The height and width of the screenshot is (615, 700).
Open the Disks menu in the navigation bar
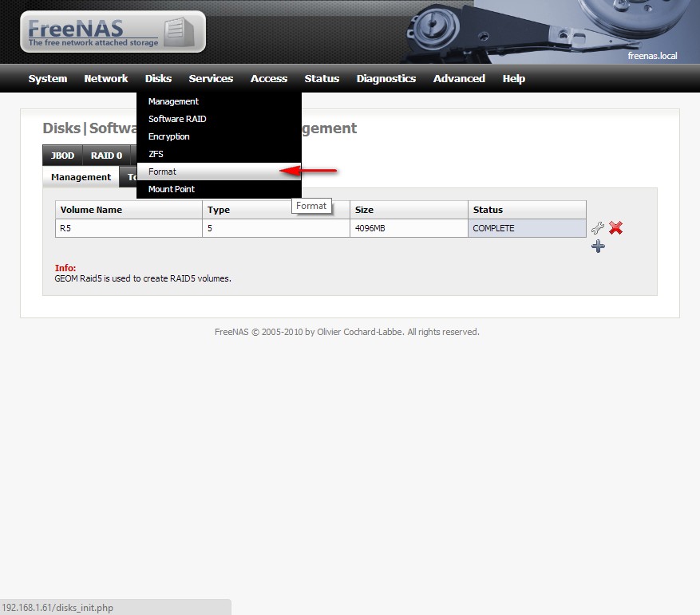(158, 78)
